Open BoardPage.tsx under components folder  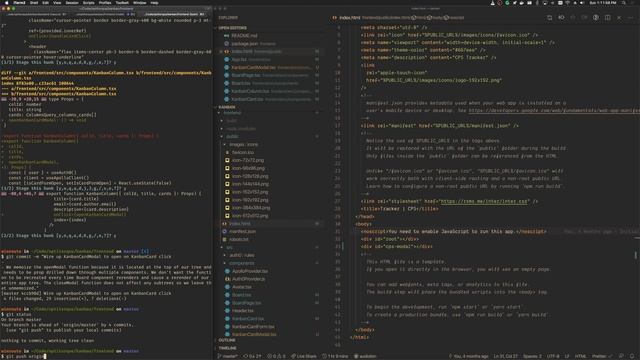point(246,303)
